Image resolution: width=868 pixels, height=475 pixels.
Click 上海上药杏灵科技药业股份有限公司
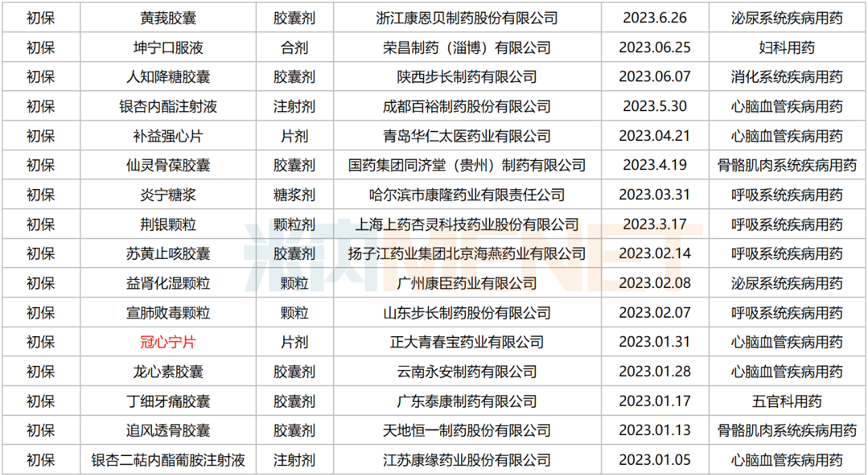tap(467, 224)
